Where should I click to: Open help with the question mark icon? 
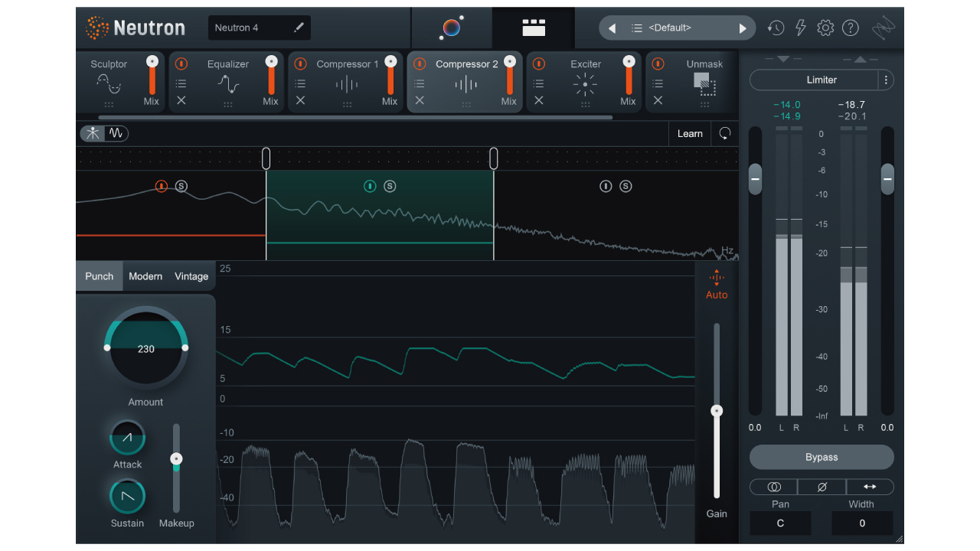coord(851,28)
